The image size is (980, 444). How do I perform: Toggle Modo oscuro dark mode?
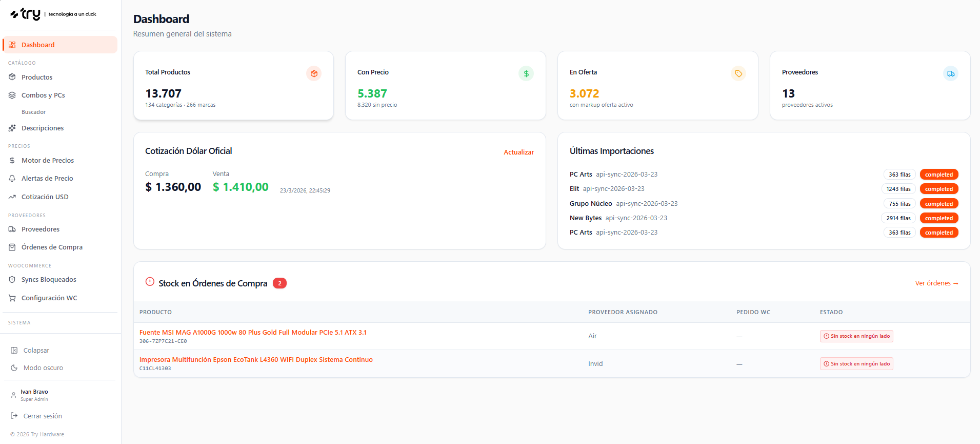click(43, 368)
